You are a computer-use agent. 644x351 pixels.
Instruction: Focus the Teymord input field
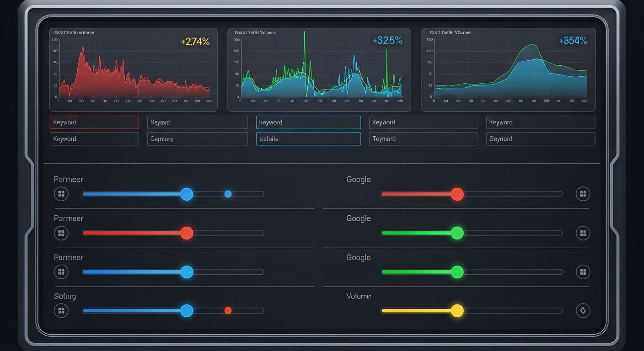(x=424, y=139)
